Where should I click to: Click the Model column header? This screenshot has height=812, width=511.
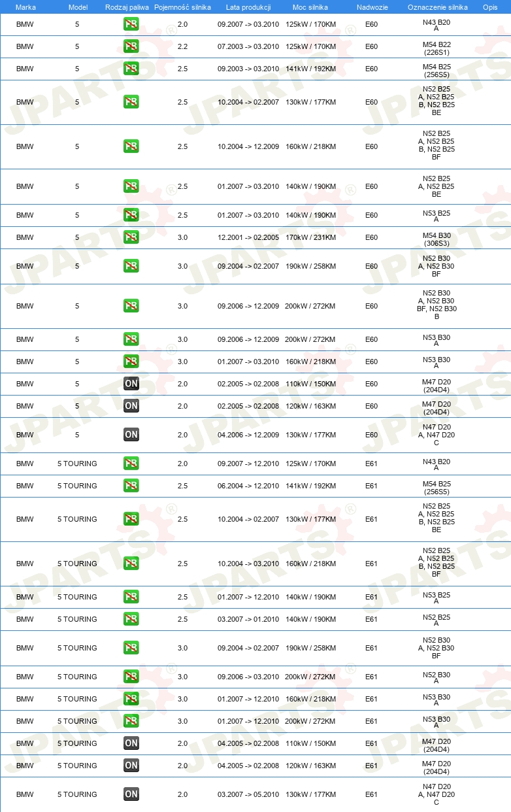77,7
